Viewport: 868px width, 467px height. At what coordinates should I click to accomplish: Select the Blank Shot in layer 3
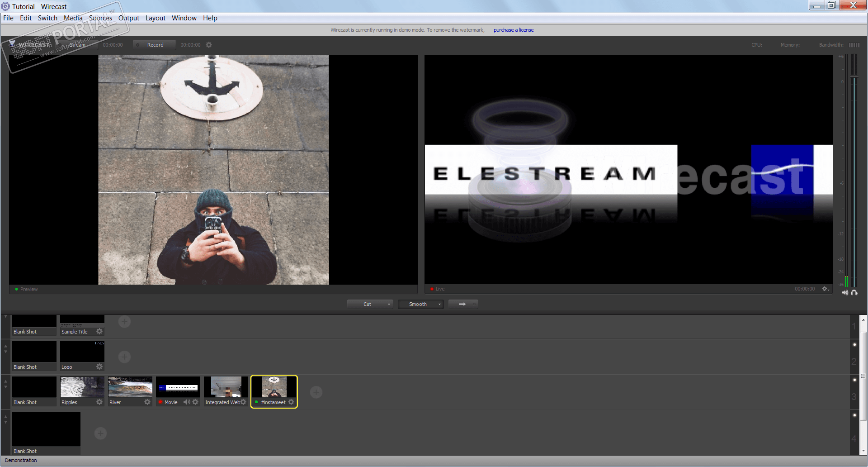(x=34, y=391)
